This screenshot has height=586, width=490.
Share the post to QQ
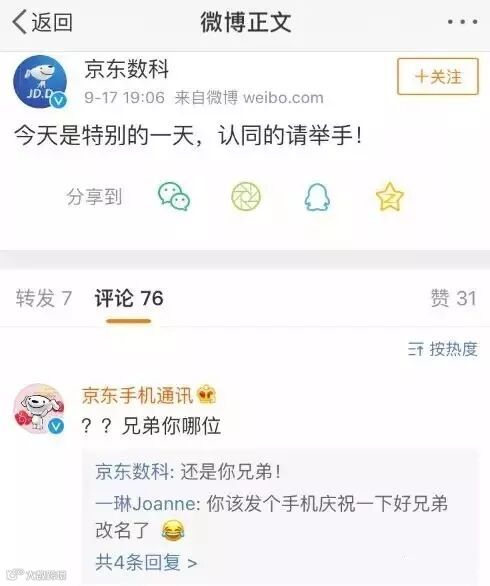point(317,197)
